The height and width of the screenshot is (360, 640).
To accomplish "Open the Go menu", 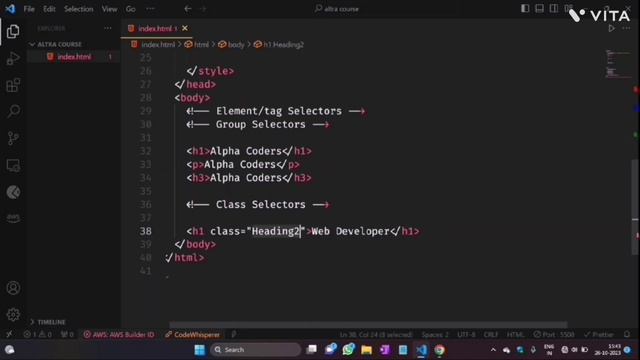I will 130,9.
